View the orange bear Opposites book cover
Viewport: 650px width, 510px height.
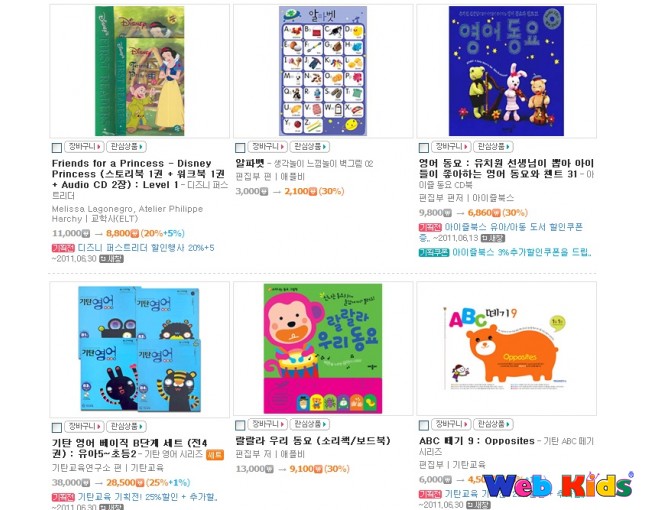point(506,347)
